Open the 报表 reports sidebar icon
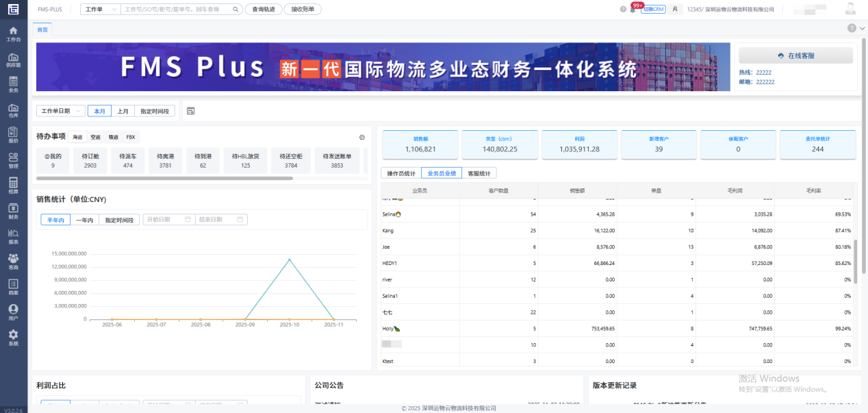Image resolution: width=868 pixels, height=413 pixels. point(13,236)
